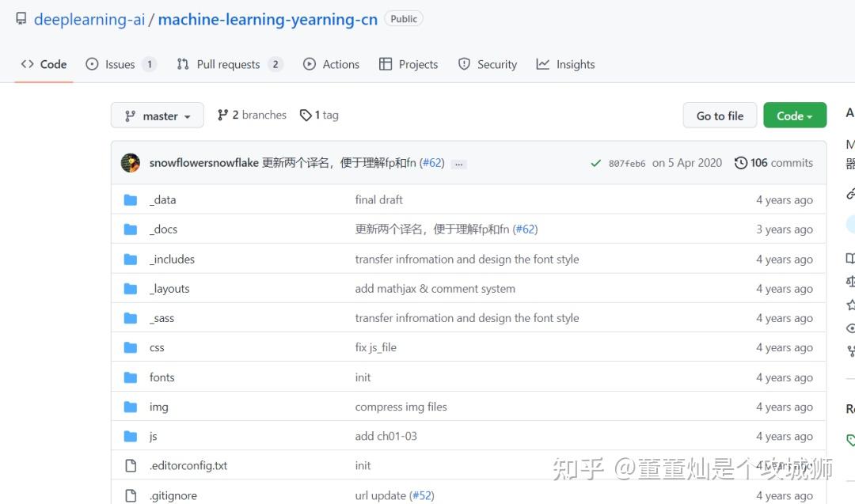
Task: Select the Issues exclamation icon
Action: (x=93, y=64)
